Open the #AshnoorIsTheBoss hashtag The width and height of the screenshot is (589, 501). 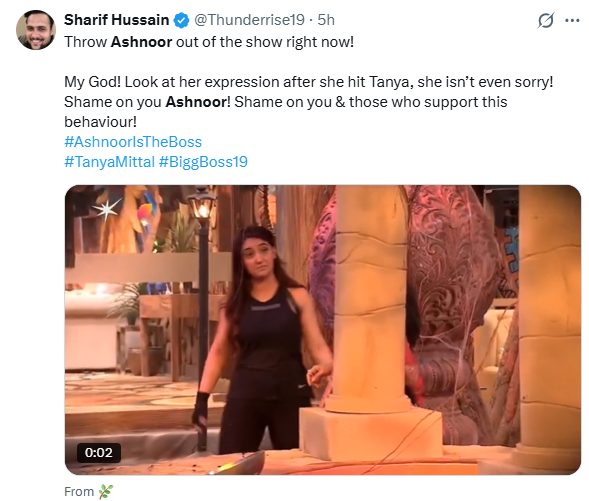[x=133, y=142]
